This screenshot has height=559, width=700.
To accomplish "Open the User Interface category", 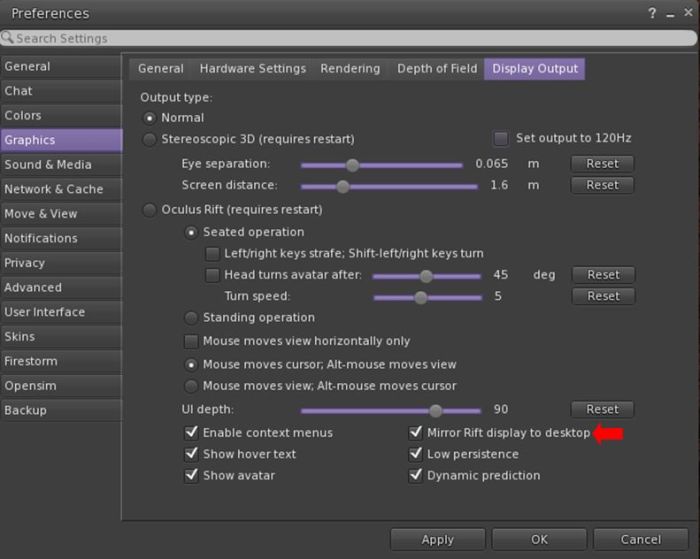I will click(61, 312).
